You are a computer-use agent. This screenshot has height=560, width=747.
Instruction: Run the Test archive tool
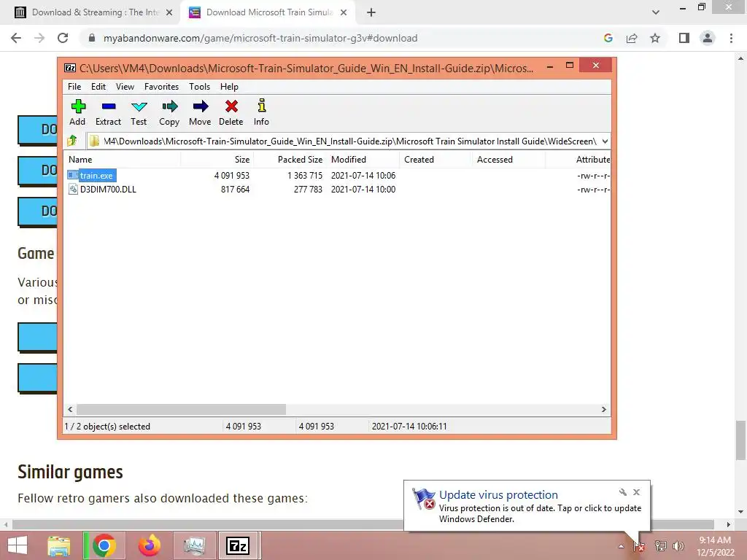click(139, 106)
